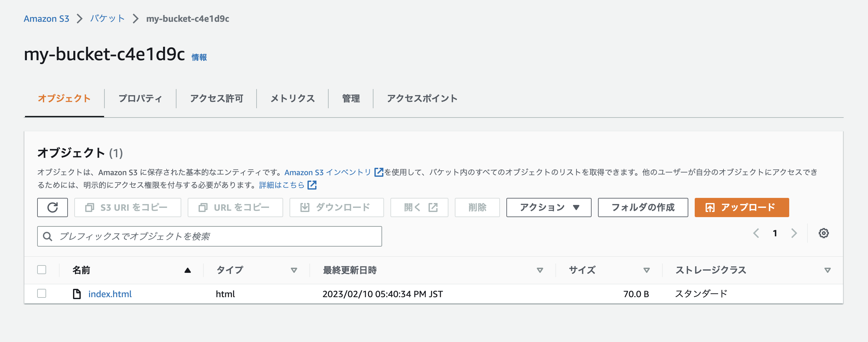Screen dimensions: 868x342
Task: Click the 情報 link next to bucket name
Action: click(x=199, y=57)
